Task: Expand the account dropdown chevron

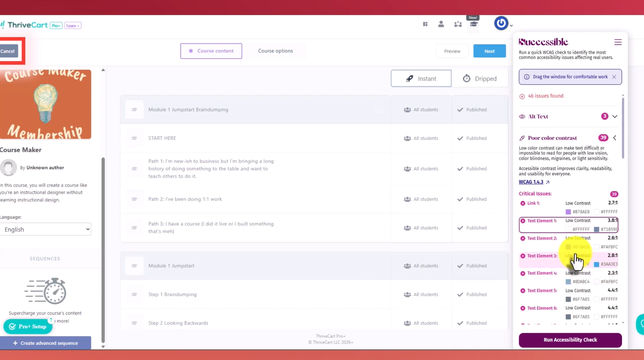Action: (511, 26)
